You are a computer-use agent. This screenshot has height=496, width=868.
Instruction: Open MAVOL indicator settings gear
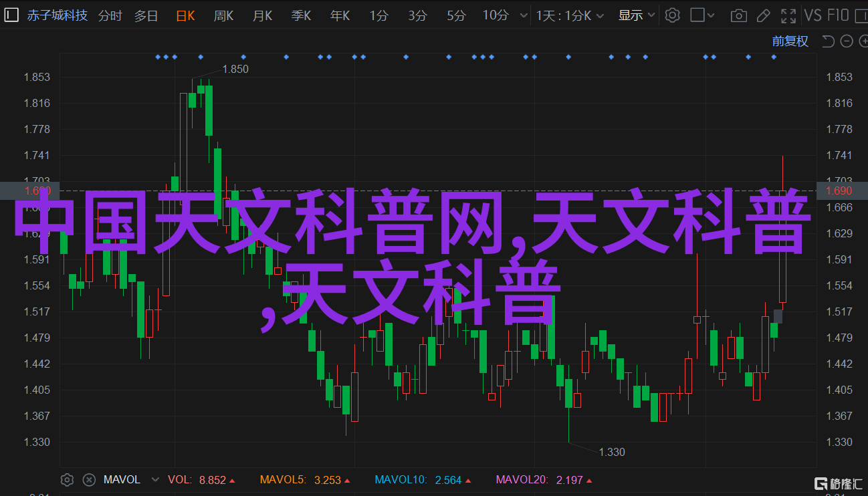pyautogui.click(x=67, y=479)
